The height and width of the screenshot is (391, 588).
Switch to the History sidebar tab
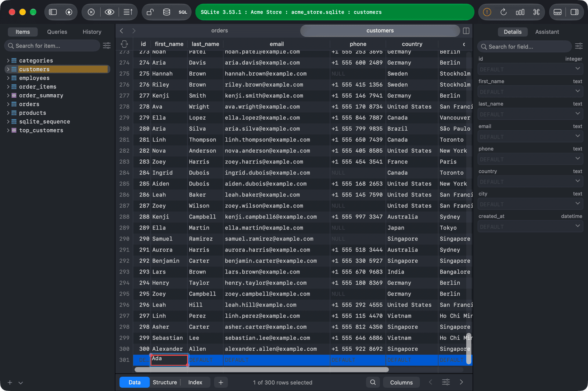coord(92,32)
